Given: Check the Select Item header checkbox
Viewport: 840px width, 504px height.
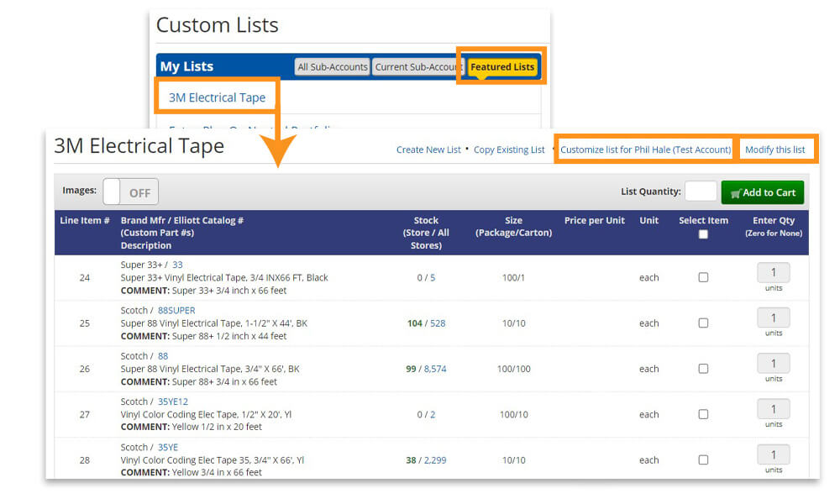Looking at the screenshot, I should click(x=703, y=234).
